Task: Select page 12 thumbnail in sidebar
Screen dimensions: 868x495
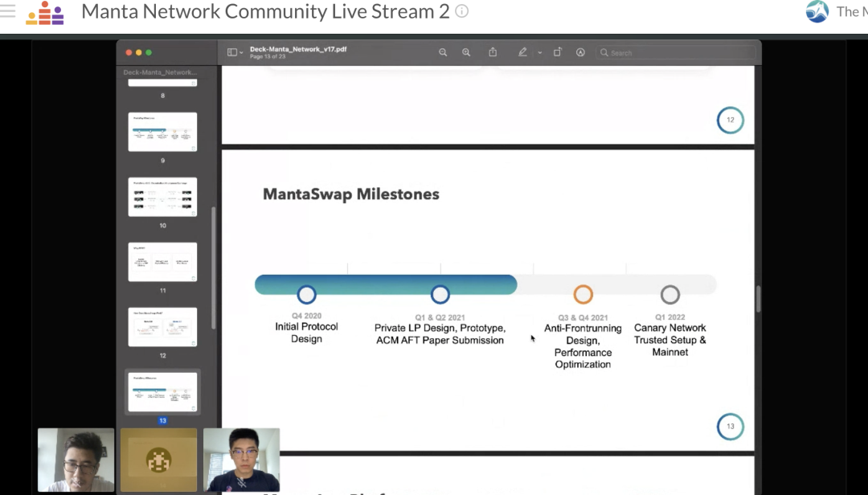Action: (x=162, y=327)
